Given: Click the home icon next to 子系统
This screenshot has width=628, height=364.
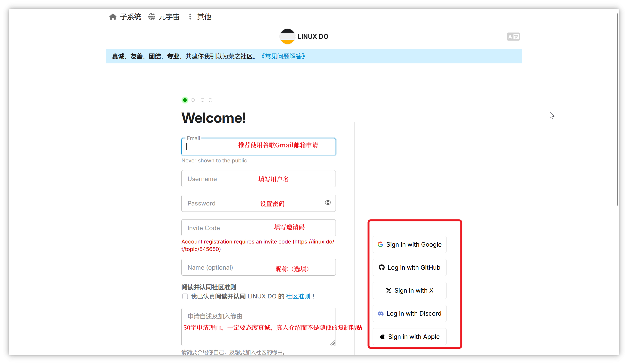Looking at the screenshot, I should click(x=113, y=16).
